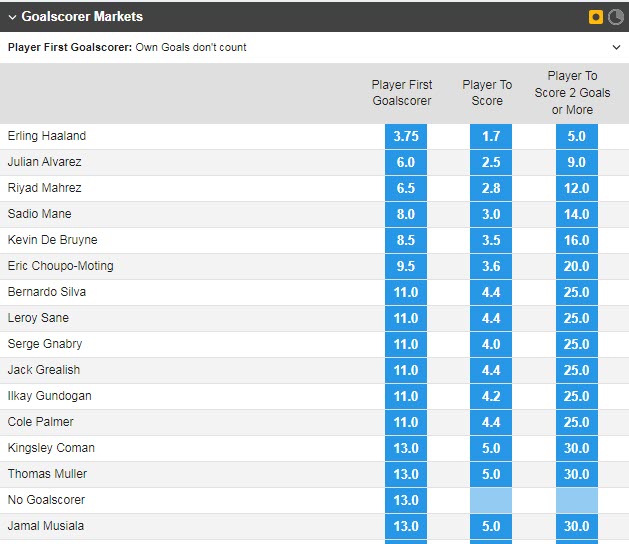Click the grey pie chart icon
The image size is (629, 544).
pyautogui.click(x=615, y=17)
